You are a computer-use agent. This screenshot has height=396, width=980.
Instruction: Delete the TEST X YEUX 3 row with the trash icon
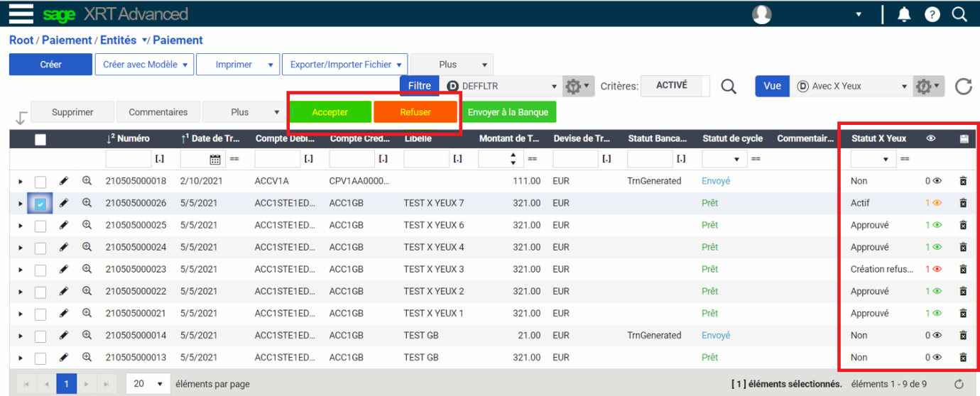pyautogui.click(x=963, y=269)
